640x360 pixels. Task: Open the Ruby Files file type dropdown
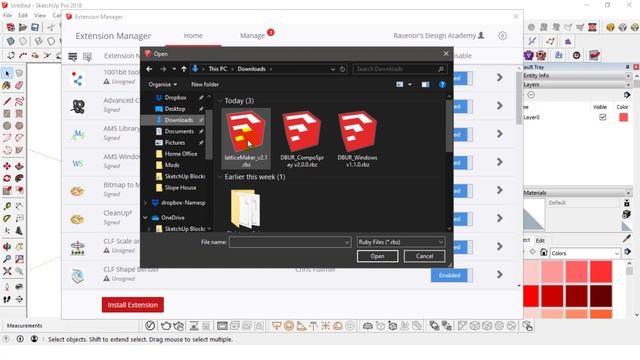coord(400,242)
